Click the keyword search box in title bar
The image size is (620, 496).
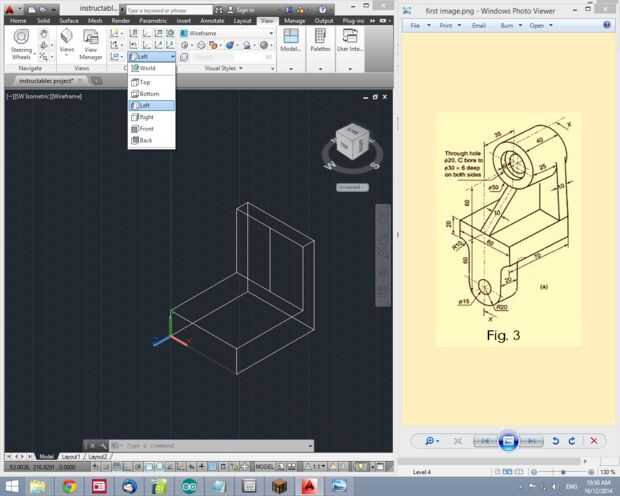pyautogui.click(x=169, y=10)
